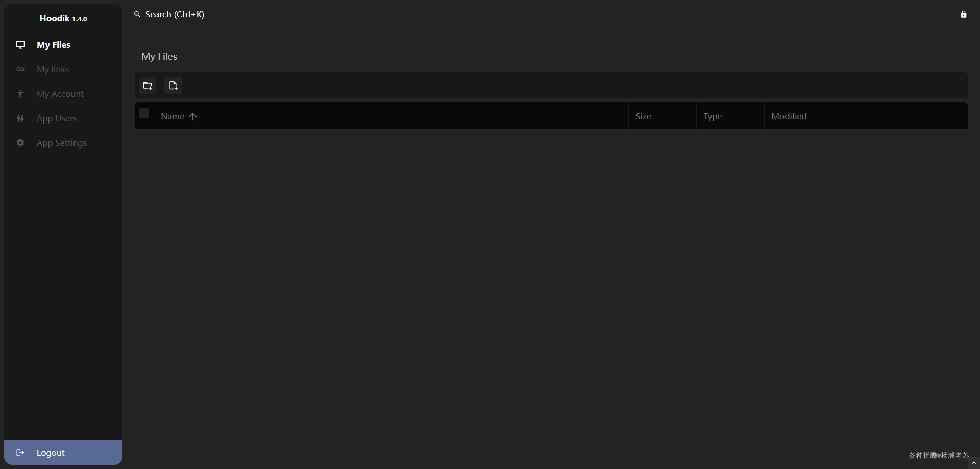
Task: Click the search magnifier icon
Action: 137,14
